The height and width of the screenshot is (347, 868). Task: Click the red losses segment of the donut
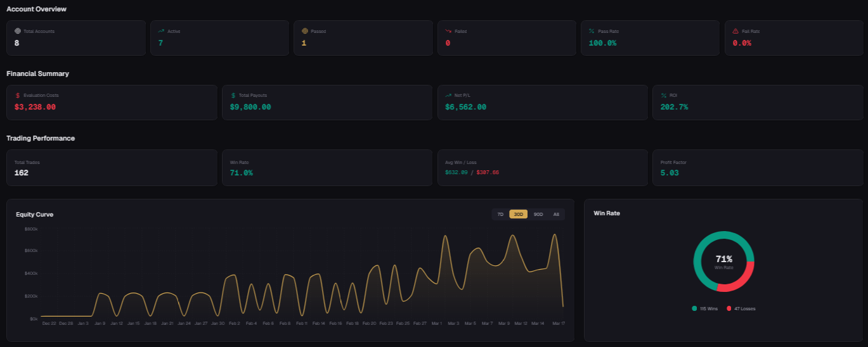point(741,281)
